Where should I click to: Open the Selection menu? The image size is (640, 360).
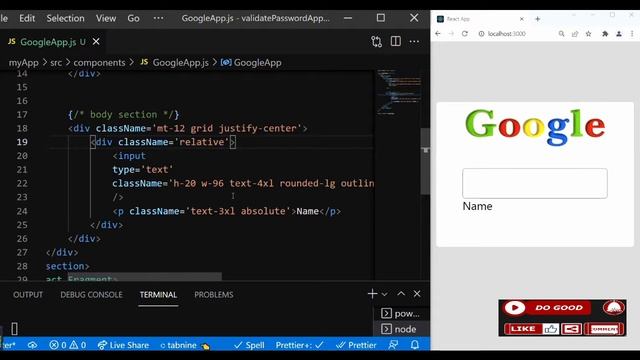[65, 18]
